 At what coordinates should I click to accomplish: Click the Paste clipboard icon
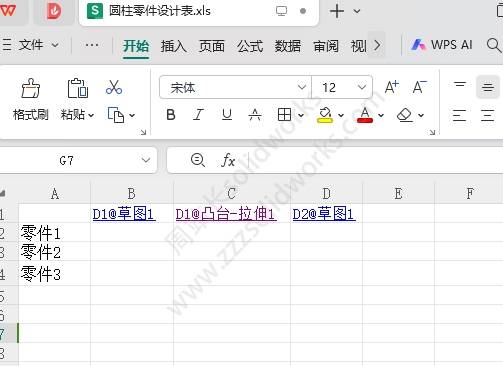(x=78, y=88)
